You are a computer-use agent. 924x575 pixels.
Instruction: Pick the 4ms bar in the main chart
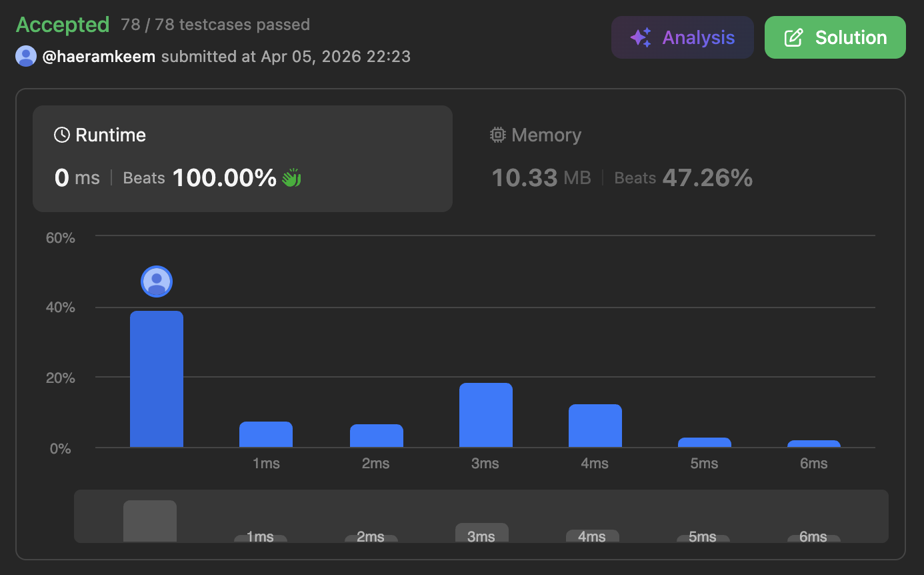click(595, 426)
